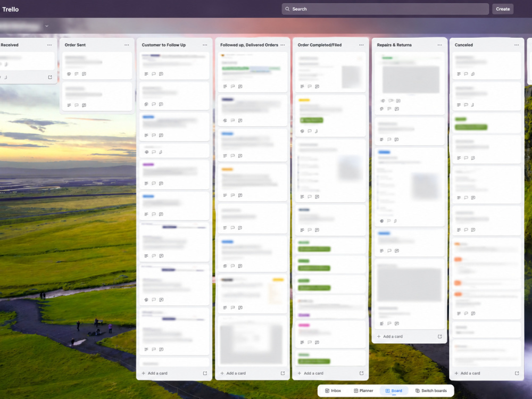Edit the Followed up, Delivered Orders title
This screenshot has width=532, height=399.
(x=249, y=45)
